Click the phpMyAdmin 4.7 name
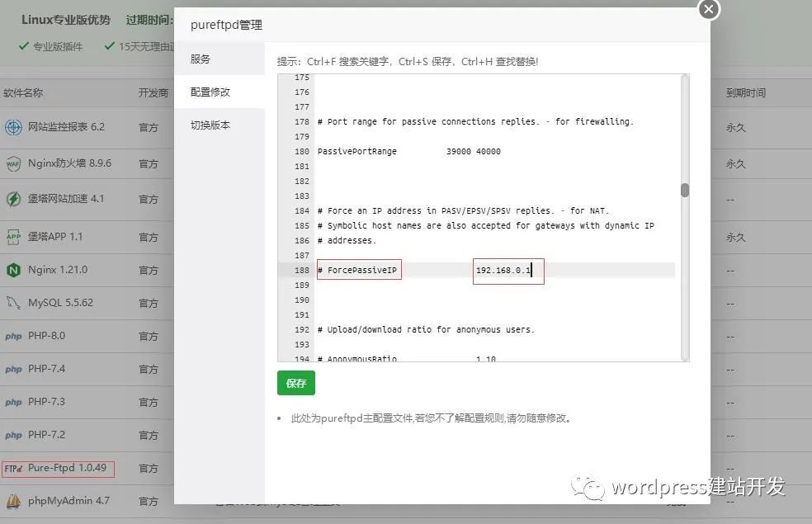This screenshot has height=524, width=812. coord(68,501)
